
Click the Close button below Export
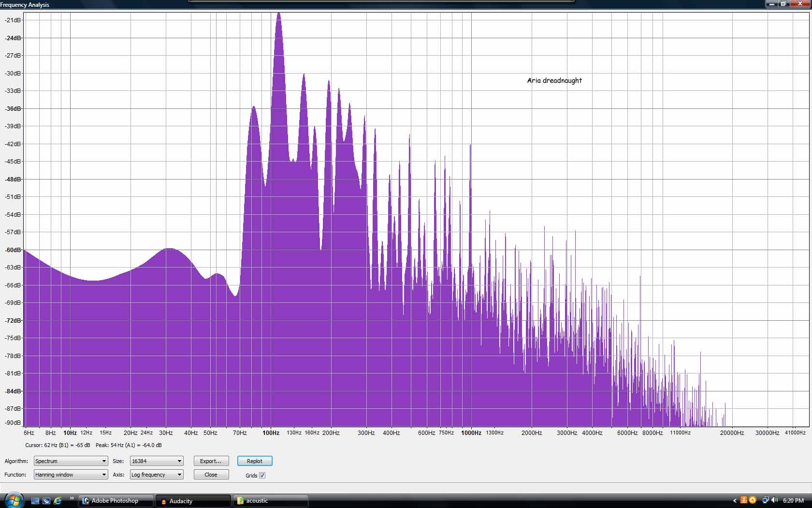[x=211, y=475]
